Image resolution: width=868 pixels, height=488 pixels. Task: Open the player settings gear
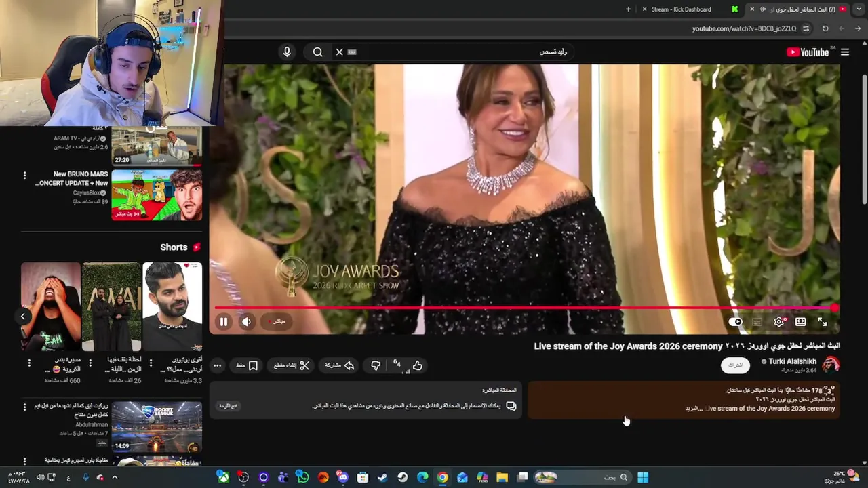pyautogui.click(x=779, y=322)
